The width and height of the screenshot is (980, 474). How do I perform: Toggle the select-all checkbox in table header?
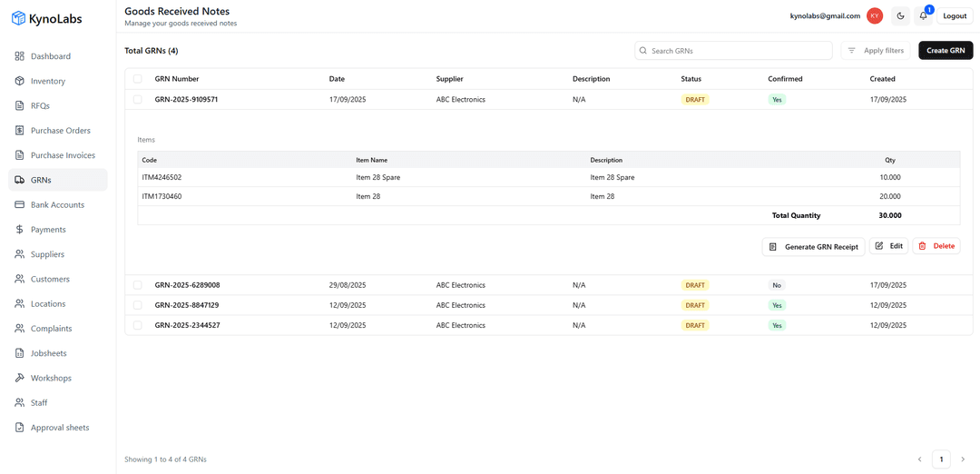[x=138, y=79]
